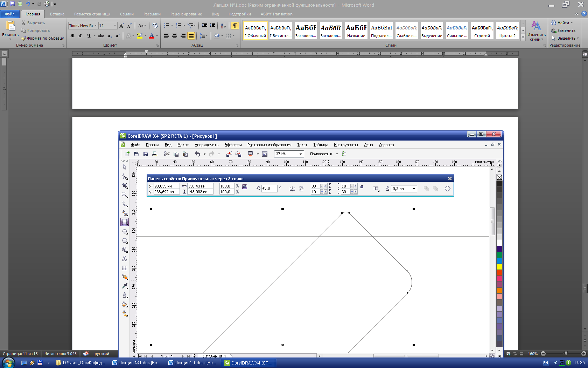The height and width of the screenshot is (368, 588).
Task: Click the Sort (А-Я) icon
Action: point(223,26)
